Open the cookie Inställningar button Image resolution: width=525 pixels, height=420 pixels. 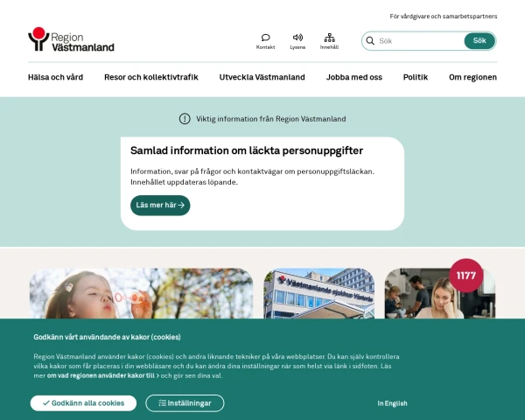(x=185, y=403)
